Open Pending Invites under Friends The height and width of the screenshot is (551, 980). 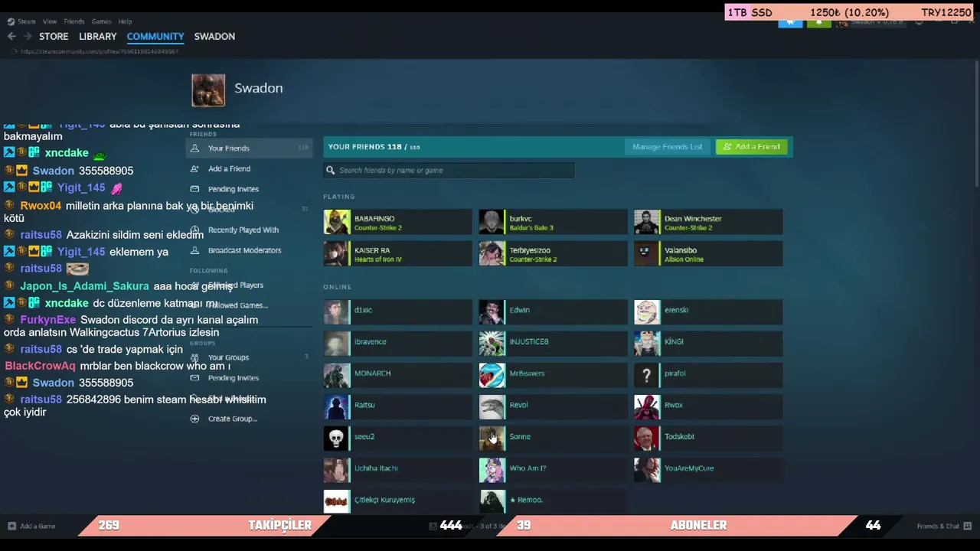[234, 189]
